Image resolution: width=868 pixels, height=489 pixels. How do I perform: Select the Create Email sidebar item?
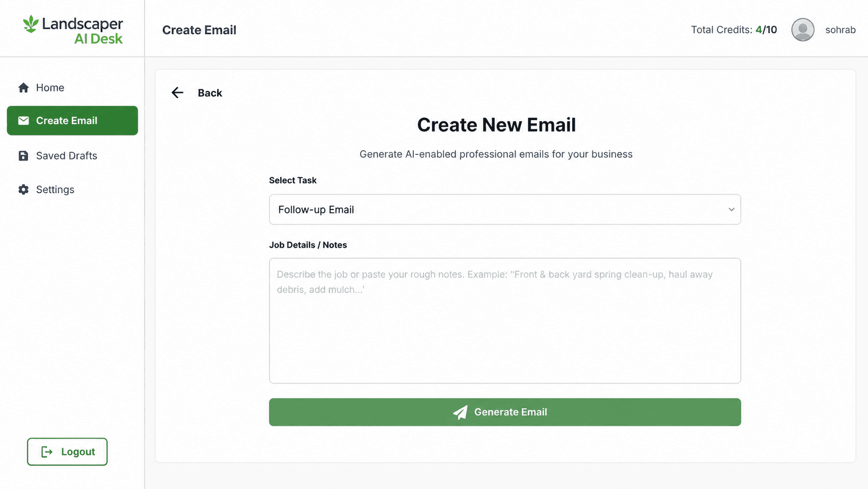pyautogui.click(x=72, y=121)
